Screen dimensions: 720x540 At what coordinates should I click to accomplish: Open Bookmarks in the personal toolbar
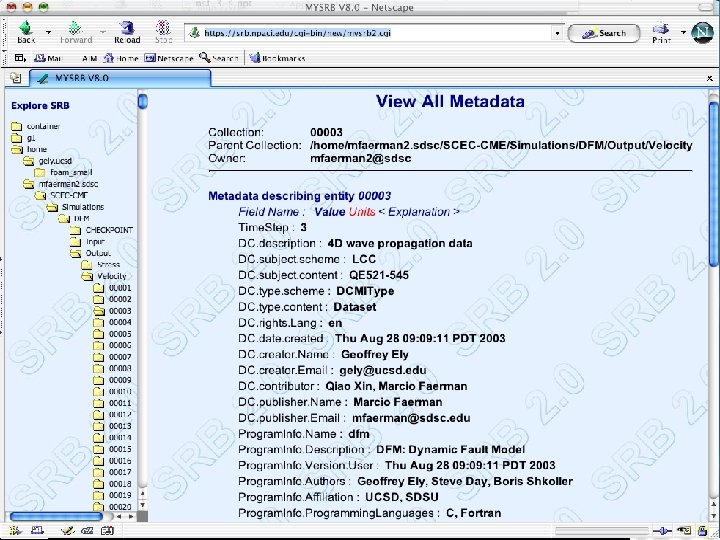pyautogui.click(x=277, y=58)
